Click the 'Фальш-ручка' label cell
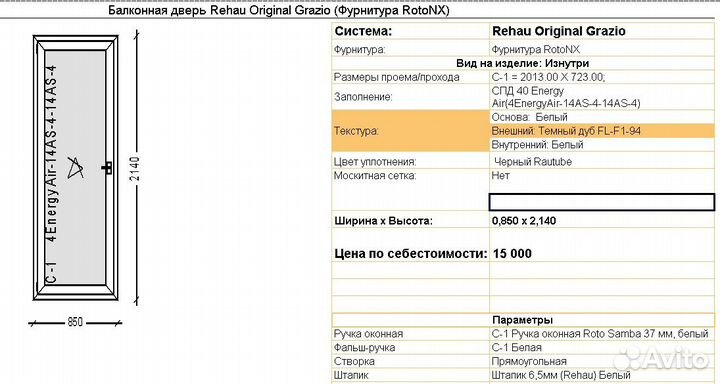Viewport: 720px width, 384px height. click(411, 348)
